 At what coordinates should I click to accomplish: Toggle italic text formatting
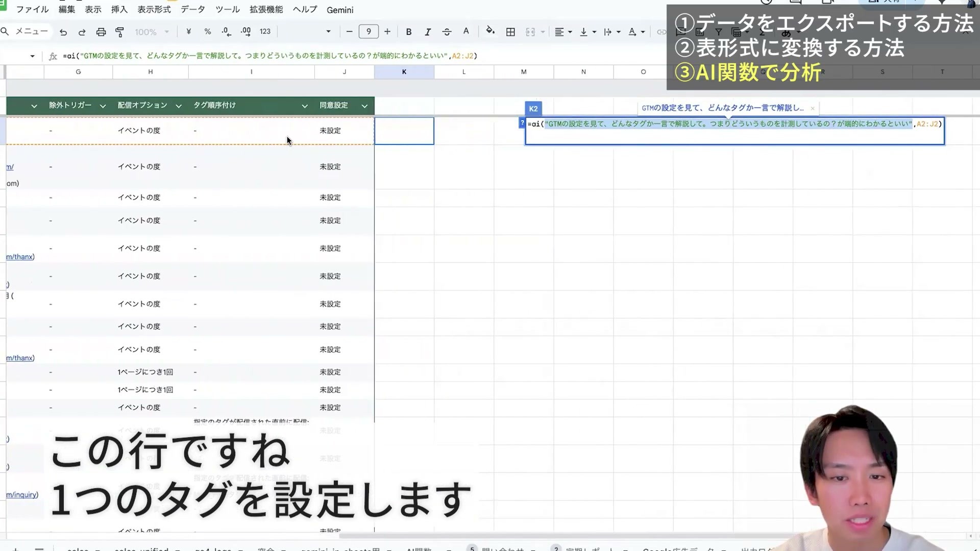428,32
